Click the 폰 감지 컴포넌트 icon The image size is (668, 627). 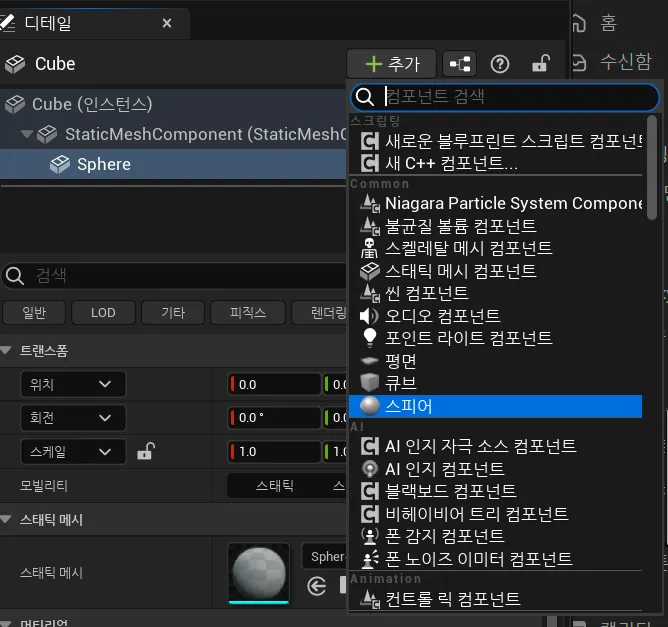tap(369, 536)
